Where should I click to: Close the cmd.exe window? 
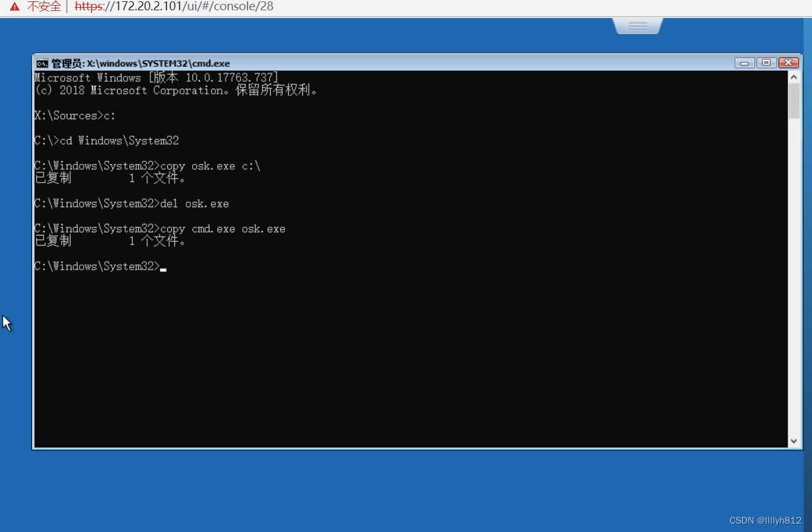tap(788, 63)
